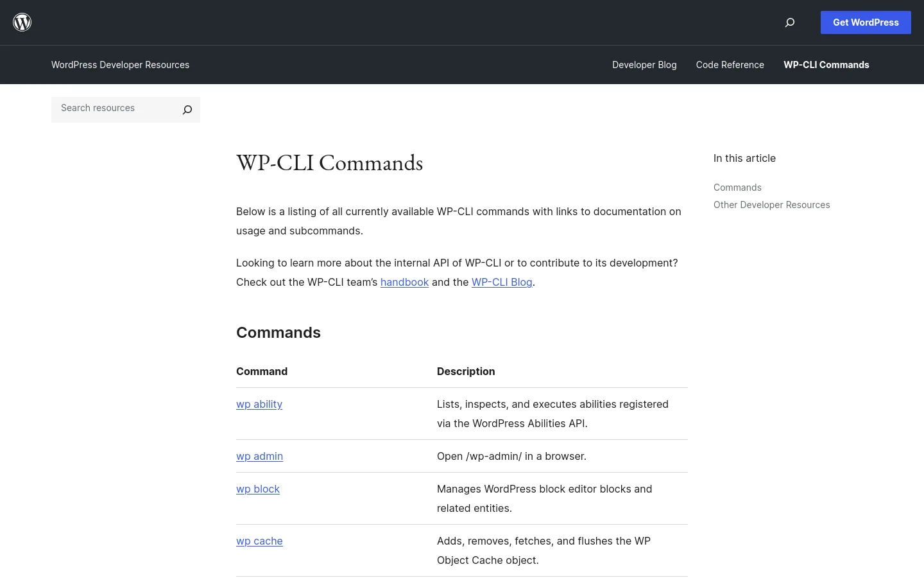The height and width of the screenshot is (578, 924).
Task: Open the wp block command page
Action: tap(258, 489)
